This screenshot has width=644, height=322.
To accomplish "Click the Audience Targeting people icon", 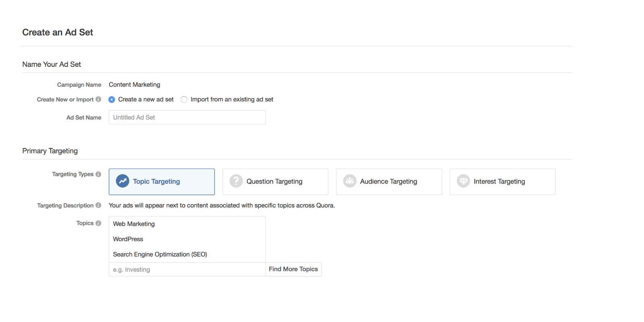I will [350, 181].
